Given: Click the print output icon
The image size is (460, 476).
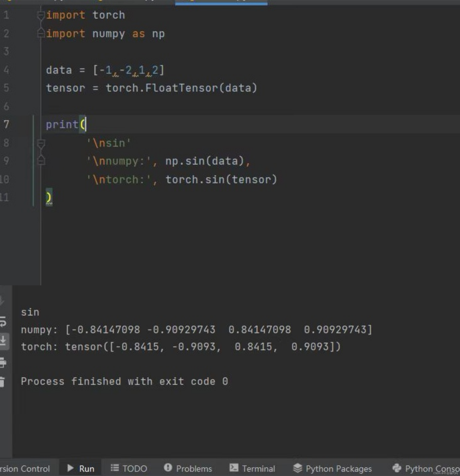Looking at the screenshot, I should click(x=3, y=362).
